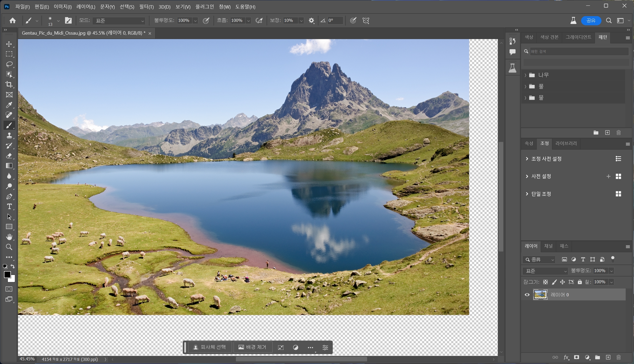Select the Eraser tool
The width and height of the screenshot is (634, 364).
(9, 156)
